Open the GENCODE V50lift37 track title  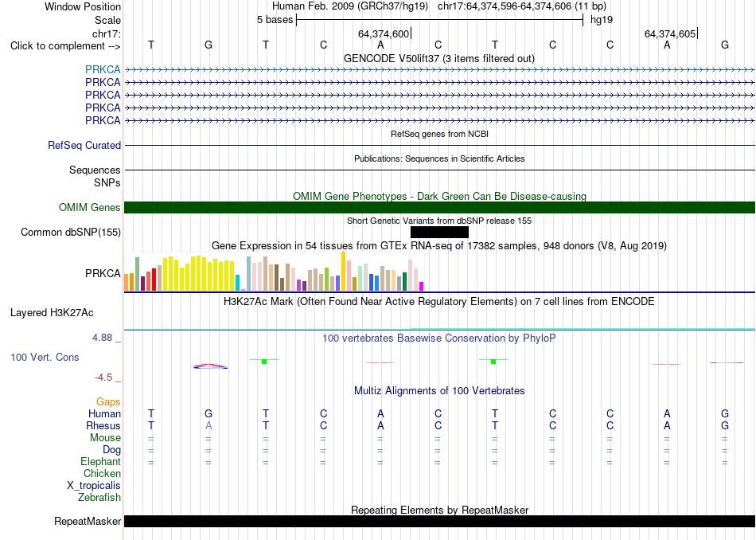438,58
